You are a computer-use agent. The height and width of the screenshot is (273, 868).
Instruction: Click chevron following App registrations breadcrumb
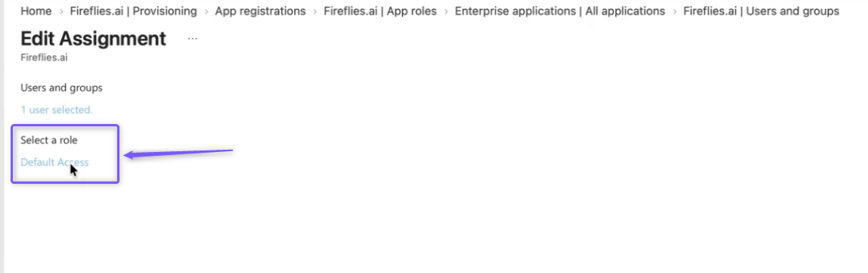(315, 11)
